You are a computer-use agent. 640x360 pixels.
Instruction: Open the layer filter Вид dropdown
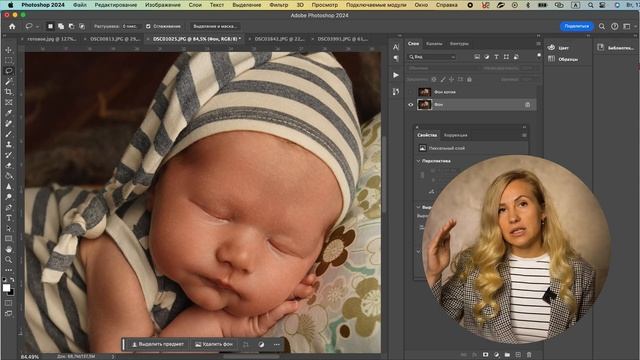pyautogui.click(x=432, y=57)
